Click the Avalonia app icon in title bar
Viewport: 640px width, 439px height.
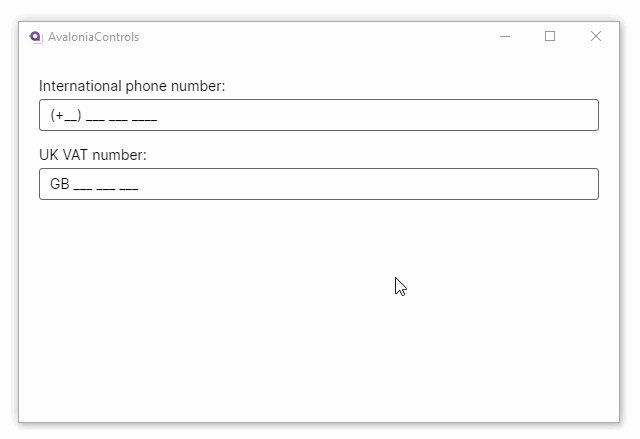click(x=36, y=37)
